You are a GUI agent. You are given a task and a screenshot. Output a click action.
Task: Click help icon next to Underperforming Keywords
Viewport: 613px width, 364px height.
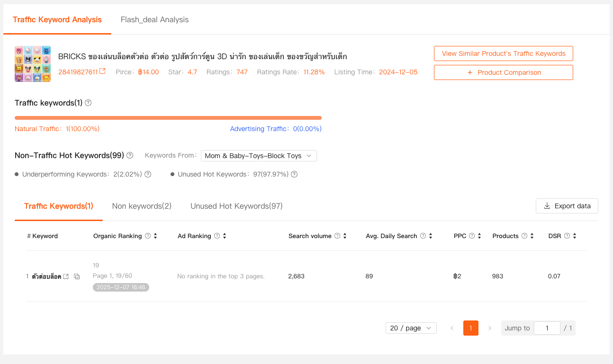[x=148, y=174]
